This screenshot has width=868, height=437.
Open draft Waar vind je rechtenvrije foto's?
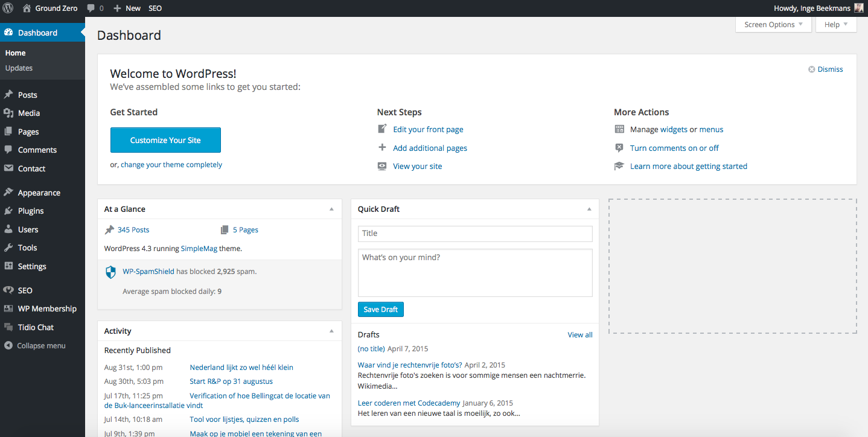(x=410, y=365)
